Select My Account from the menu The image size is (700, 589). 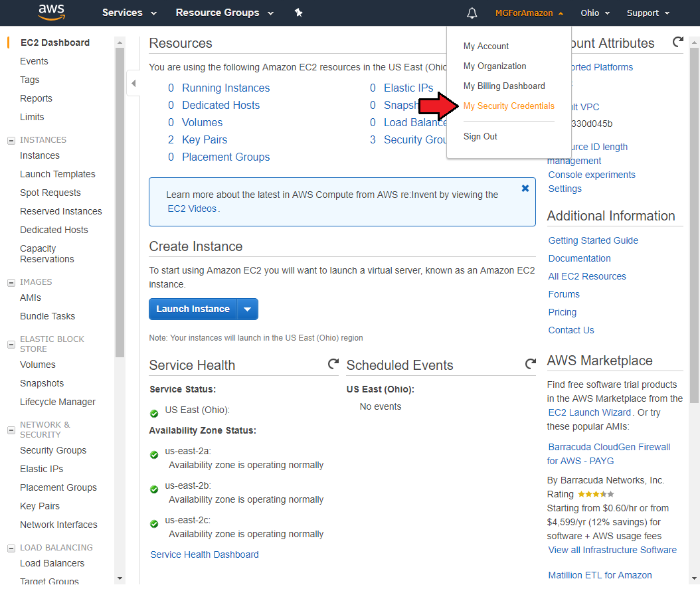(485, 46)
